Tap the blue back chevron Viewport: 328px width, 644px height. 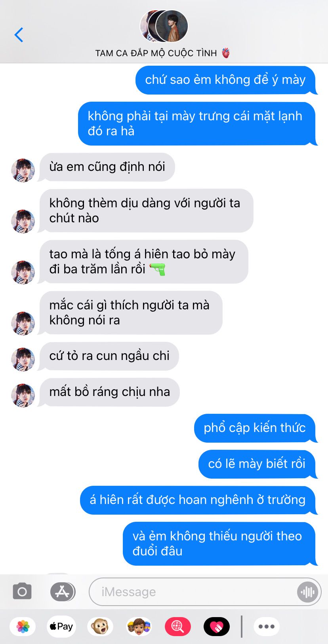tap(19, 35)
